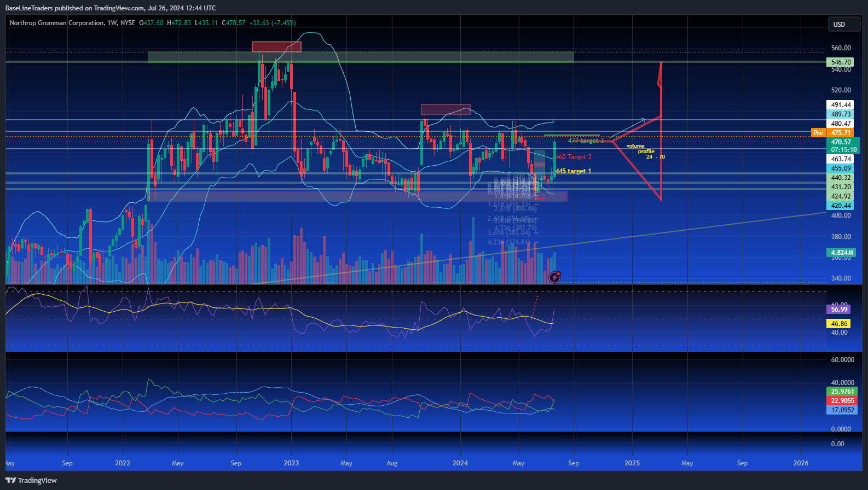
Task: Click the 4.824M volume label
Action: point(841,253)
